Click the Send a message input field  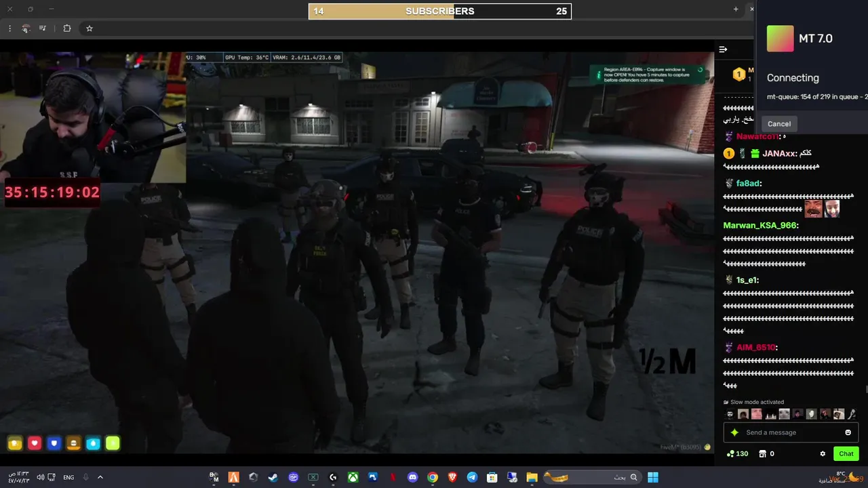coord(791,432)
